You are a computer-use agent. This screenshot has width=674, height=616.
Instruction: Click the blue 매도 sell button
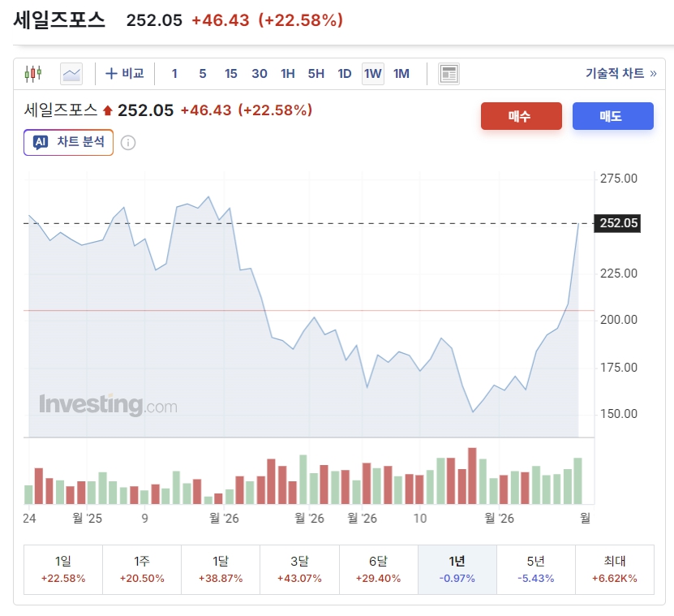tap(612, 116)
